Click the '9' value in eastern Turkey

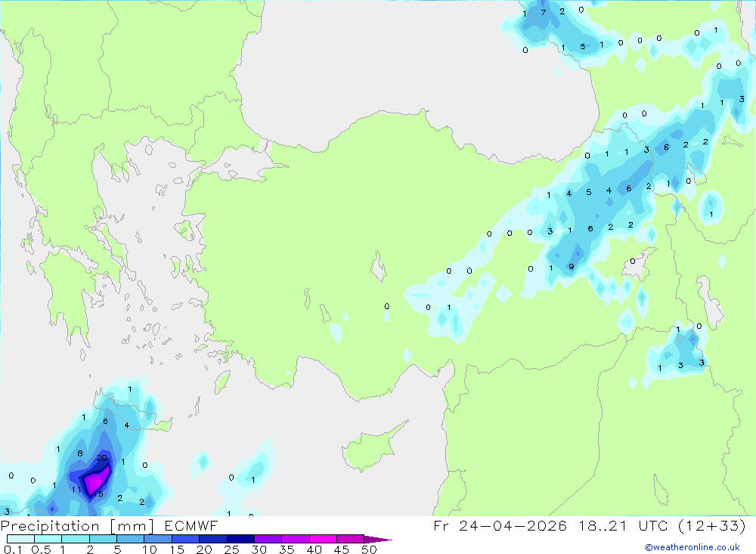572,266
